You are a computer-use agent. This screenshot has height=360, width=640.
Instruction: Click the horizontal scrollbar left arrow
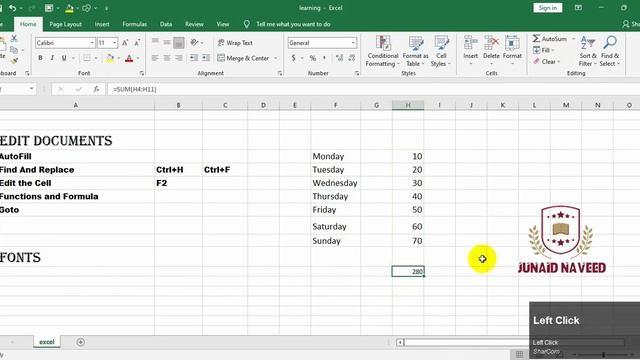click(400, 342)
